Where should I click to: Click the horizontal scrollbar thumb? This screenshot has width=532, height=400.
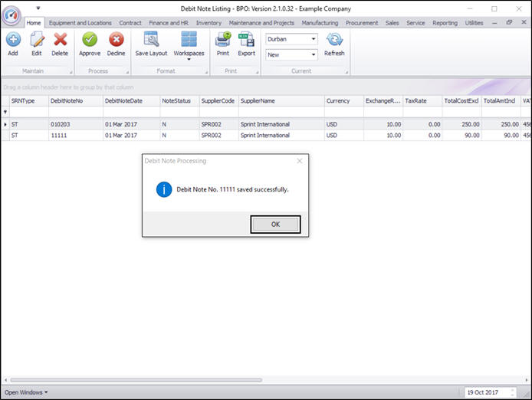click(136, 380)
